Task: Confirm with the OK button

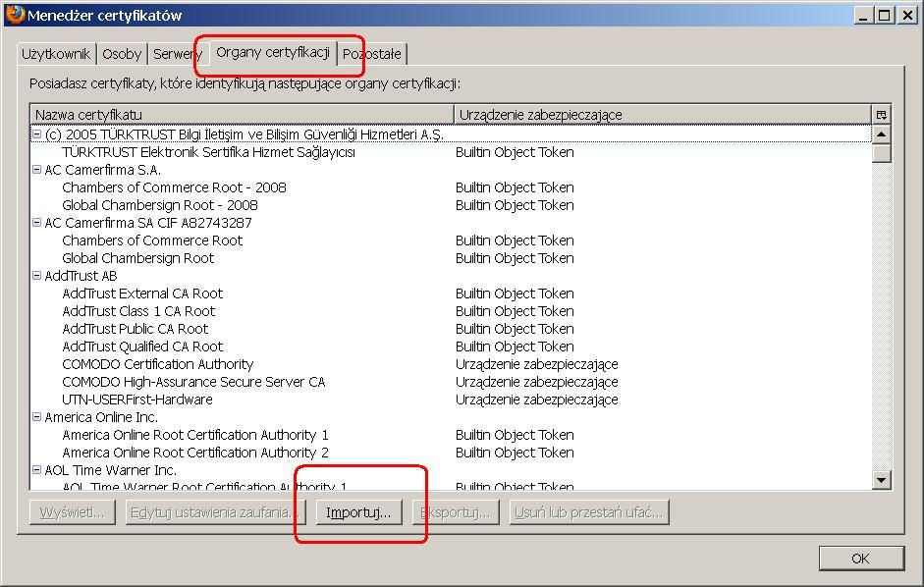Action: point(860,559)
